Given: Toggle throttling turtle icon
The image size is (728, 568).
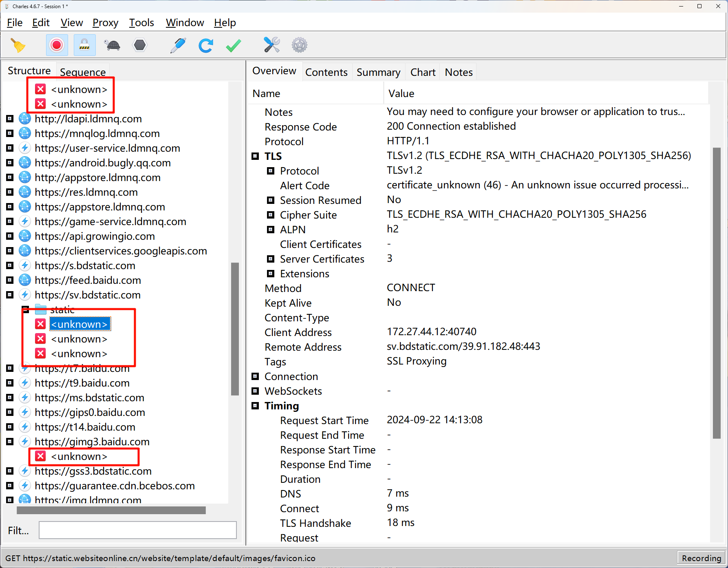Looking at the screenshot, I should tap(113, 45).
